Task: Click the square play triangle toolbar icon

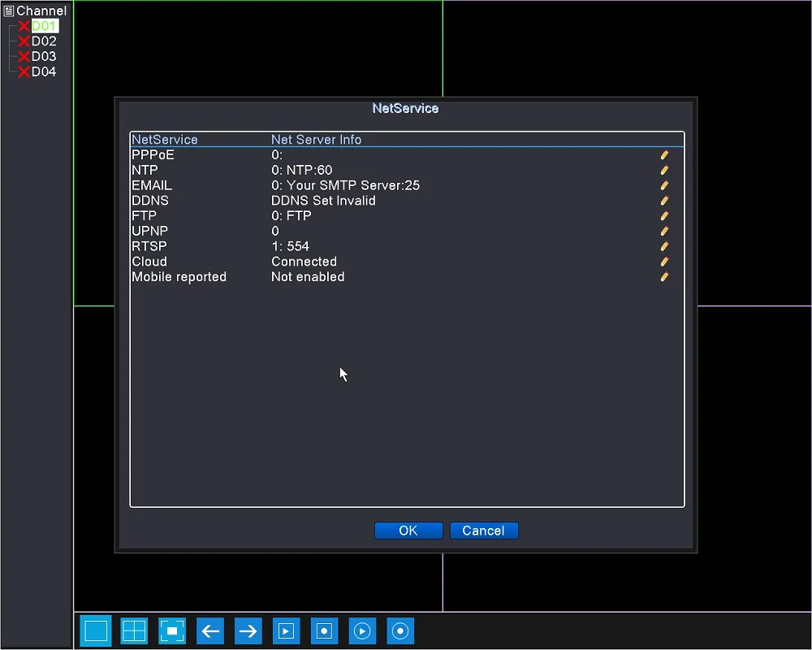Action: (x=287, y=630)
